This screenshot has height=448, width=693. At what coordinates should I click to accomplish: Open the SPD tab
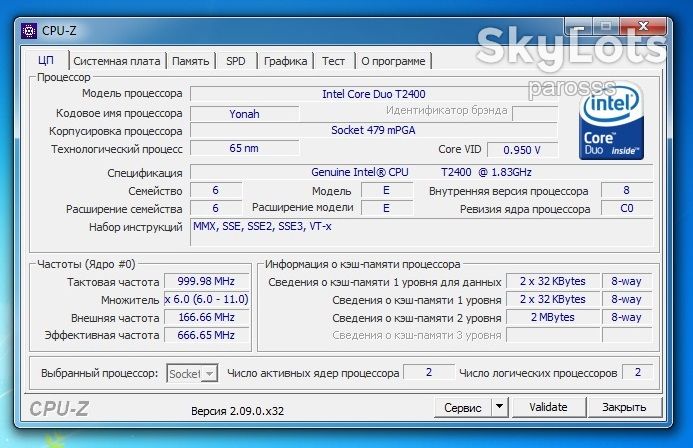click(x=236, y=61)
